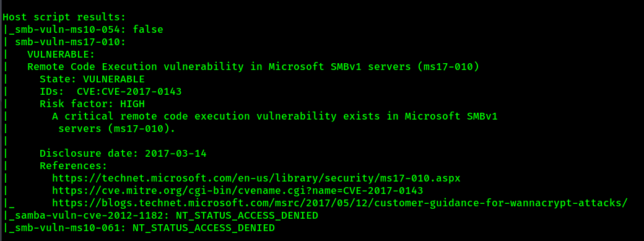Click the 'servers (ms17-010).' continuation line

(x=116, y=129)
